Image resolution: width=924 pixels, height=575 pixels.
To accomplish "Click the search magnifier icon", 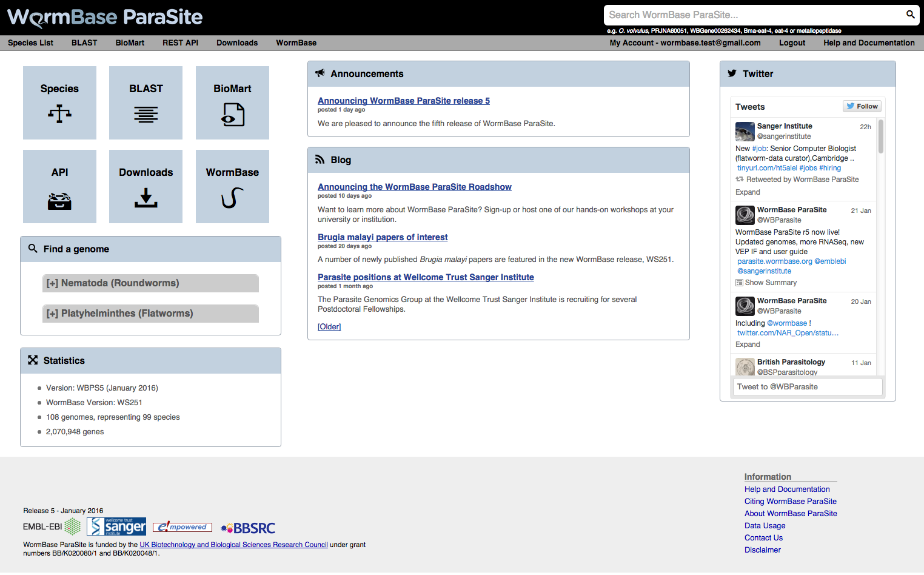I will click(910, 15).
